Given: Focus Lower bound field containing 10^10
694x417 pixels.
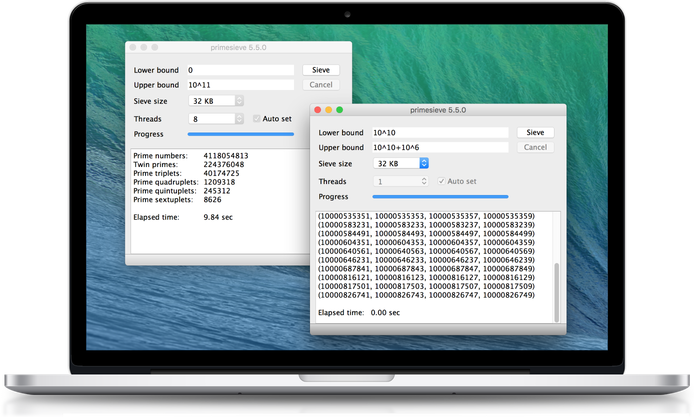Looking at the screenshot, I should pyautogui.click(x=440, y=132).
